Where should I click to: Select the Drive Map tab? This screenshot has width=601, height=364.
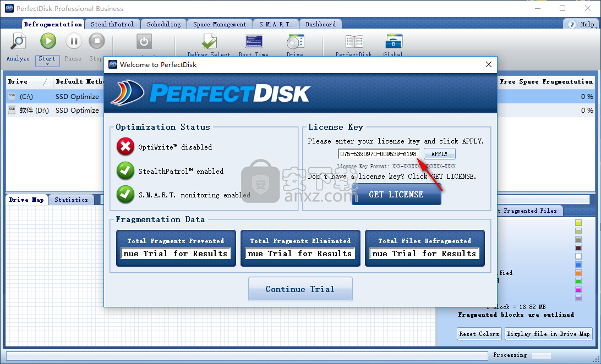pyautogui.click(x=26, y=200)
